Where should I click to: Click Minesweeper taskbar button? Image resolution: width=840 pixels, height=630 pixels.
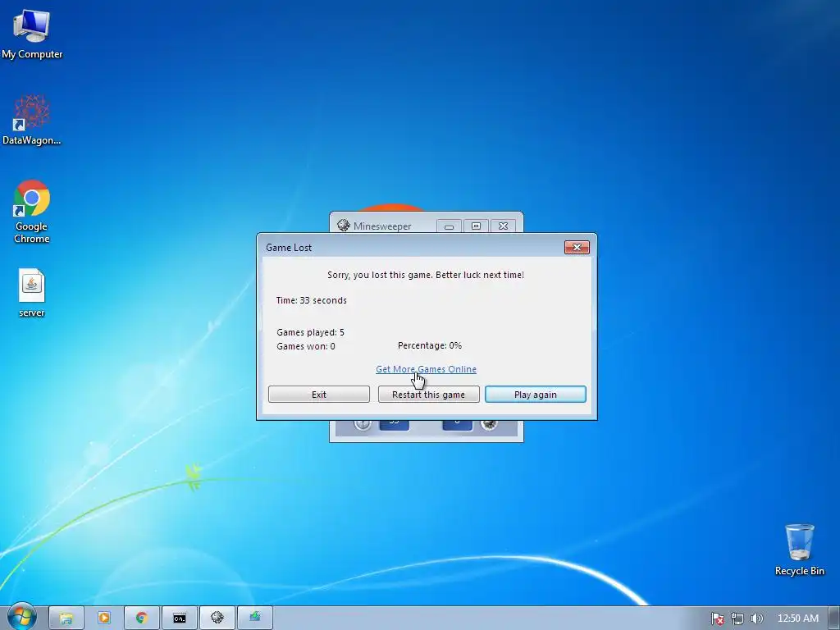[x=217, y=619]
